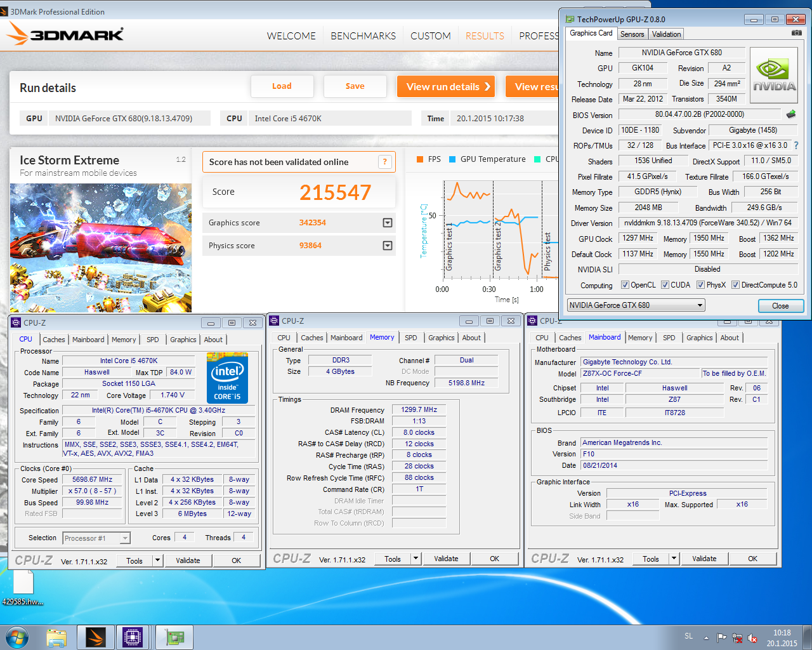Click the network tray icon
The width and height of the screenshot is (812, 650).
(737, 637)
